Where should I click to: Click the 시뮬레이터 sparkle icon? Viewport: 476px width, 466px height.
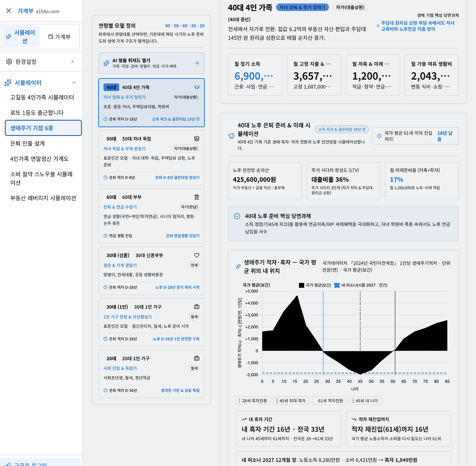click(x=8, y=83)
